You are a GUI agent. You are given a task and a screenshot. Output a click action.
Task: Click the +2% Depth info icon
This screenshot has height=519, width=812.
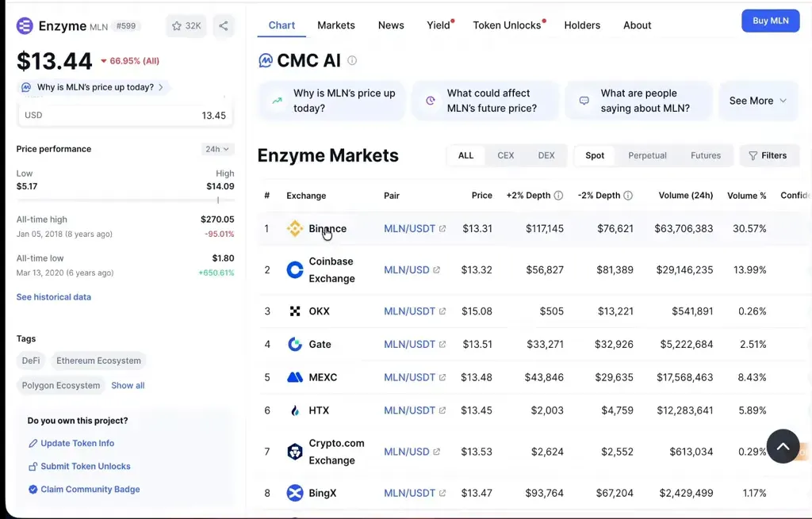[558, 196]
